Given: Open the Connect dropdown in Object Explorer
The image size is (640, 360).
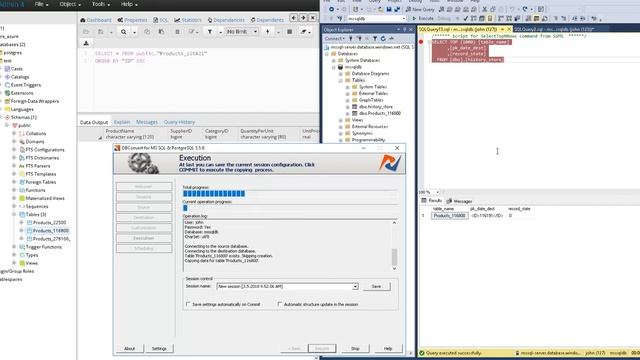Looking at the screenshot, I should (335, 38).
